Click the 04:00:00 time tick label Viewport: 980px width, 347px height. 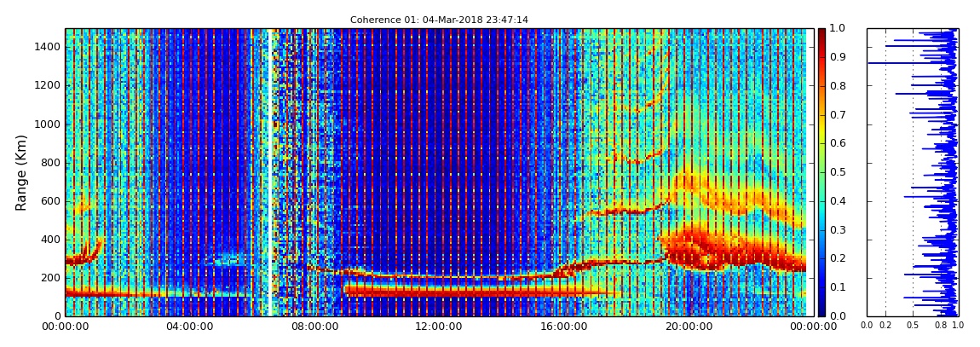point(188,327)
